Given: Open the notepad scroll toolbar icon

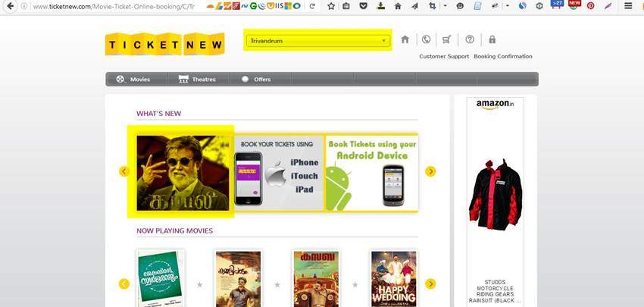Looking at the screenshot, I should tap(477, 6).
